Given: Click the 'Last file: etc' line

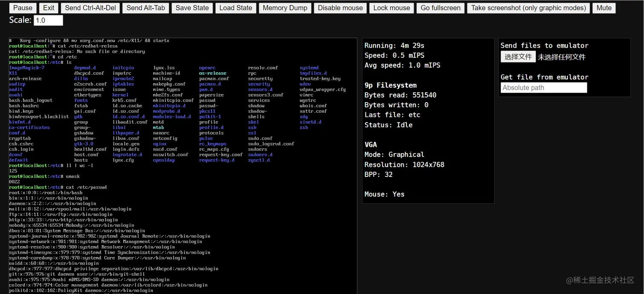Looking at the screenshot, I should pos(392,115).
